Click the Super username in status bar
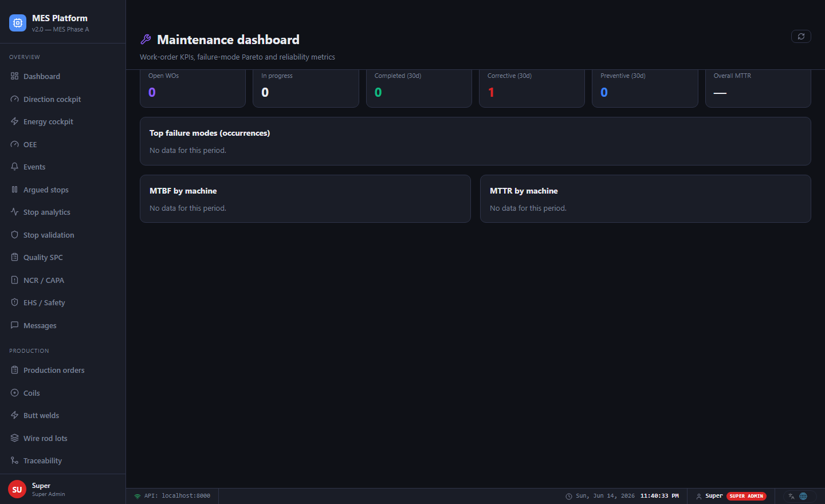Screen dimensions: 825x504 tap(714, 496)
